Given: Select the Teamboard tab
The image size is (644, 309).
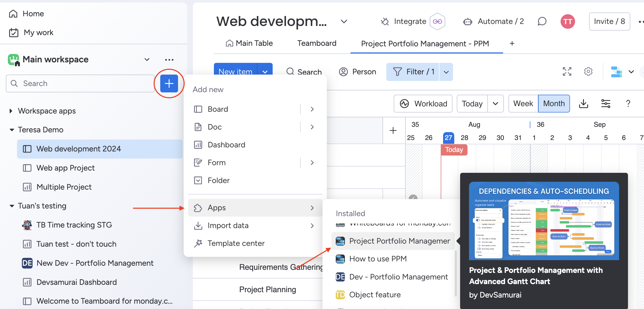Looking at the screenshot, I should point(317,43).
